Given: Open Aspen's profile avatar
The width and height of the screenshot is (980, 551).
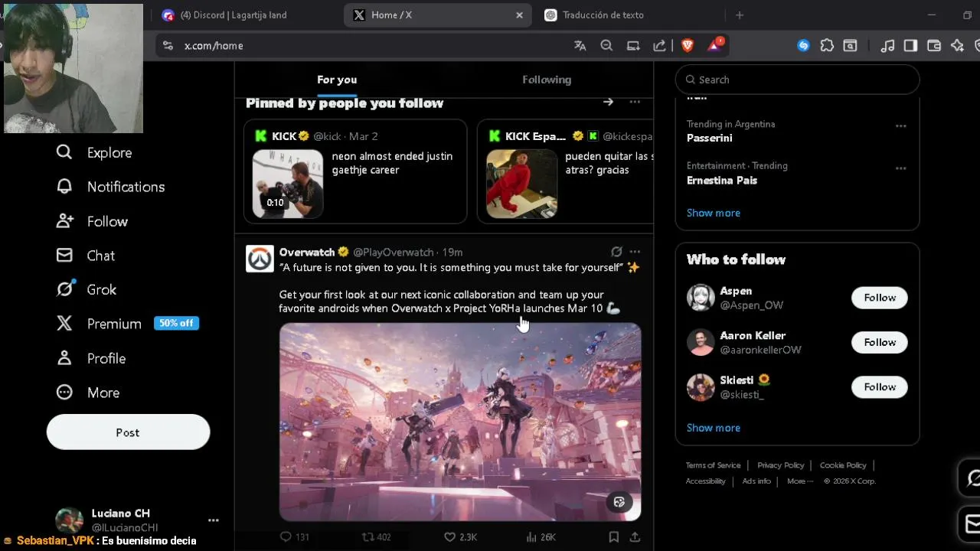Looking at the screenshot, I should pos(701,298).
